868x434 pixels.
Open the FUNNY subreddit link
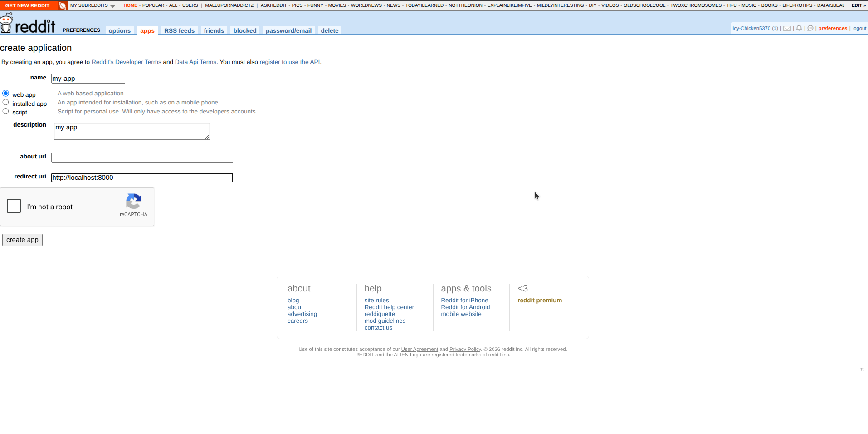(x=315, y=5)
